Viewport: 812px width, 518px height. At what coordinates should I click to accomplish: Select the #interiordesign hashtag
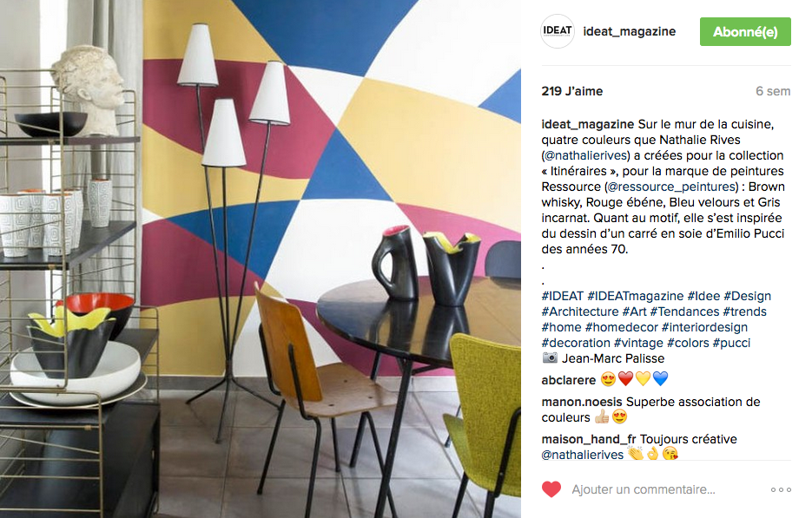click(x=704, y=327)
